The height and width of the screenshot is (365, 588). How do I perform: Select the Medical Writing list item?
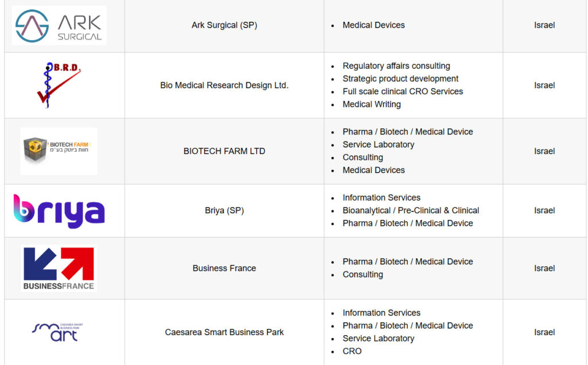[x=372, y=104]
